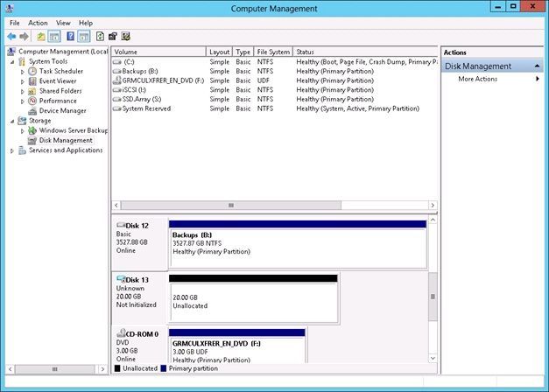Click the Properties toolbar icon

point(113,37)
